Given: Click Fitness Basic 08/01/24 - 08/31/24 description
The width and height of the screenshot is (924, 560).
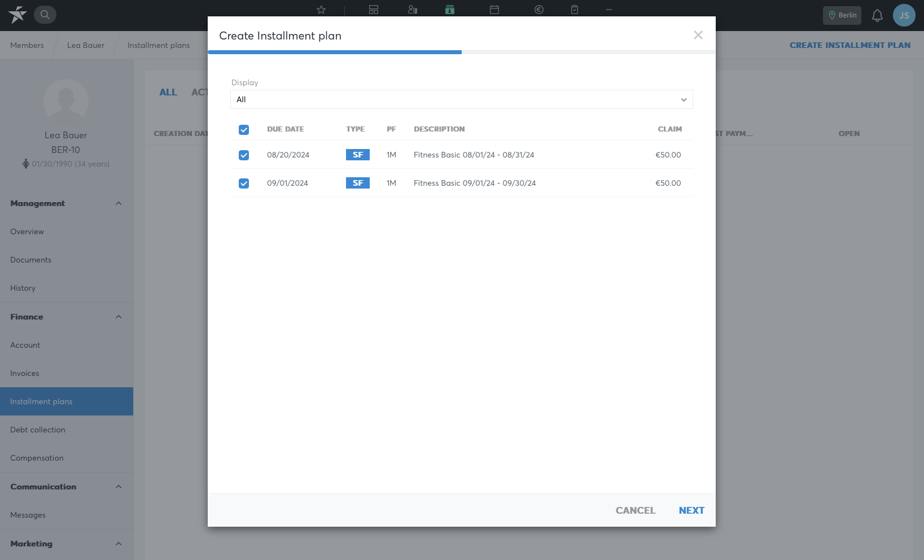Looking at the screenshot, I should [474, 155].
